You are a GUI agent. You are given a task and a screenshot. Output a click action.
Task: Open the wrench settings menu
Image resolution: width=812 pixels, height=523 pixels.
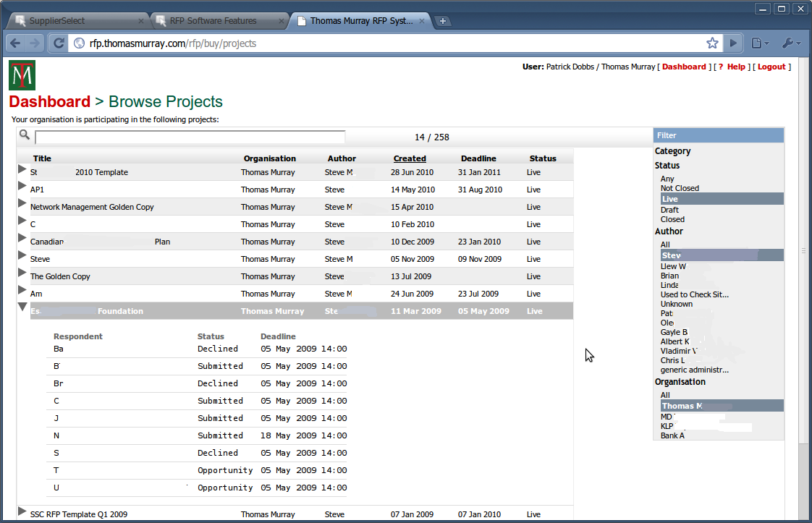pos(791,43)
